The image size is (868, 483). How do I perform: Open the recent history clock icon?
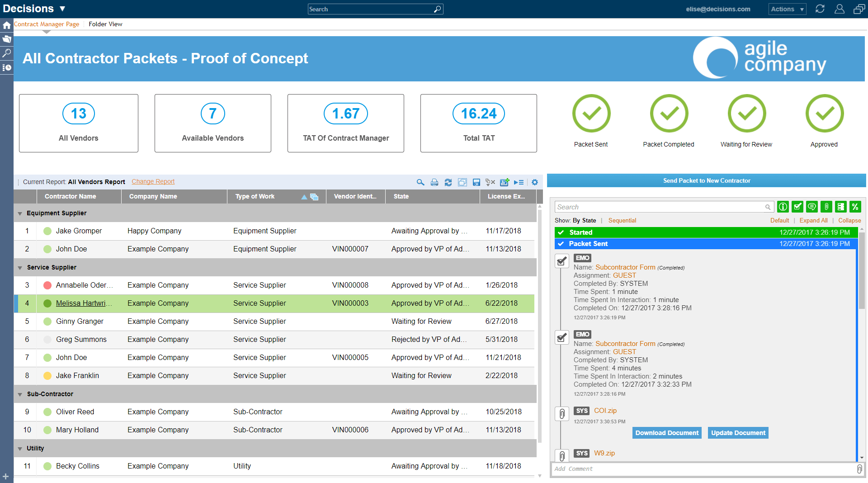[x=6, y=67]
